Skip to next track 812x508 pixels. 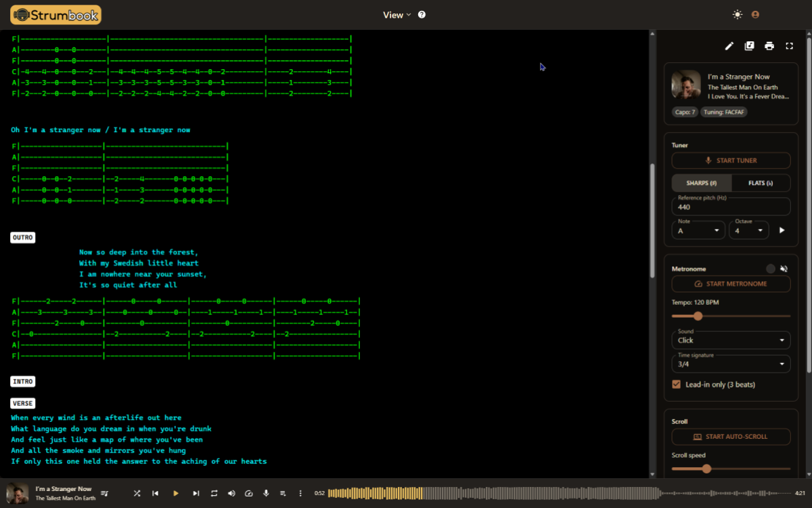tap(196, 493)
